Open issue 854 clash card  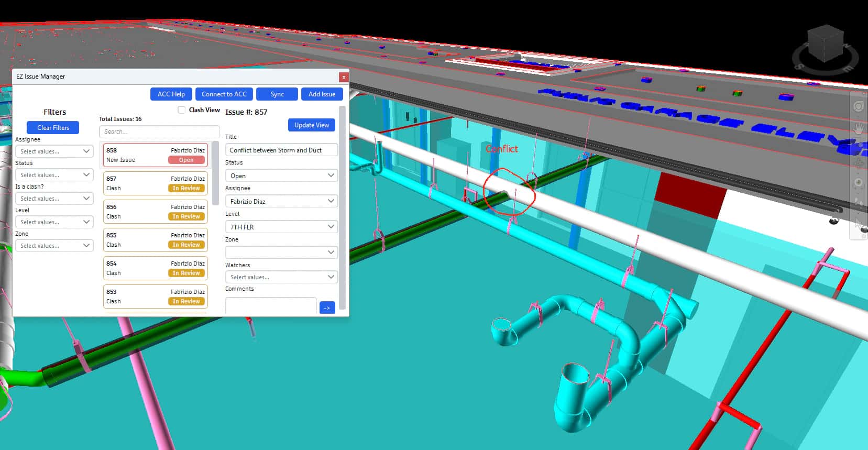(x=156, y=268)
